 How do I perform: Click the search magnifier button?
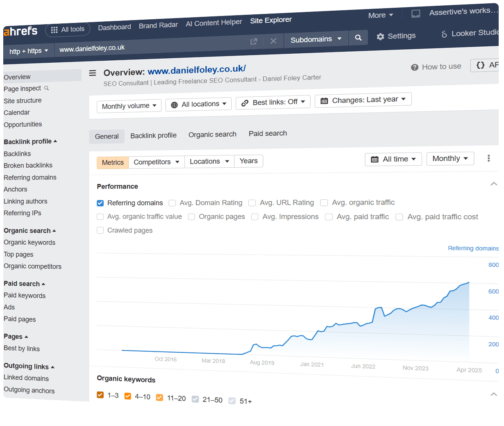click(x=358, y=38)
